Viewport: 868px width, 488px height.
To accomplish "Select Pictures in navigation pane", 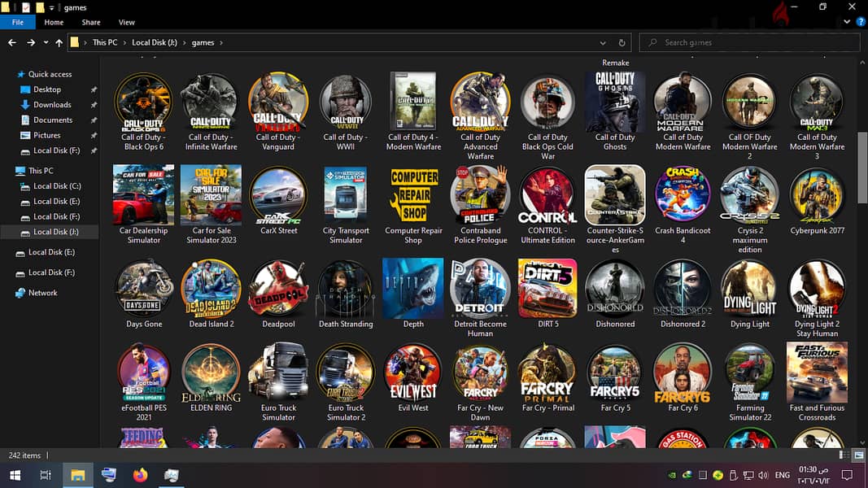I will (46, 135).
